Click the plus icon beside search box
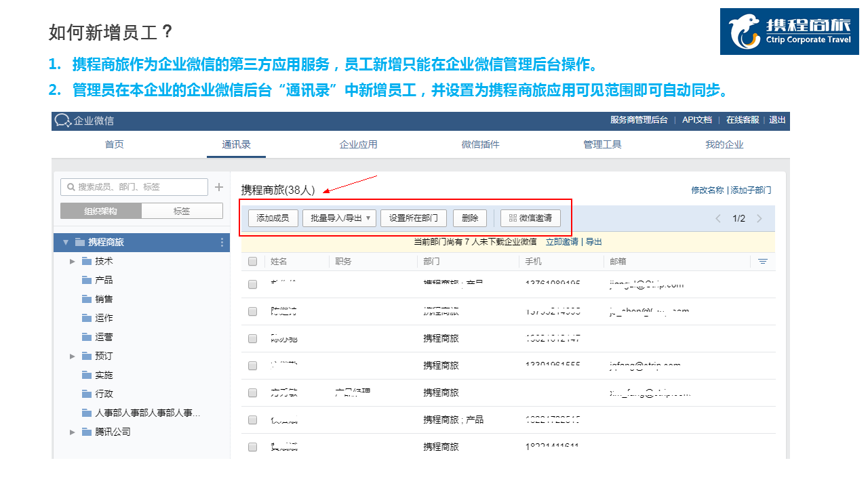 (x=219, y=187)
